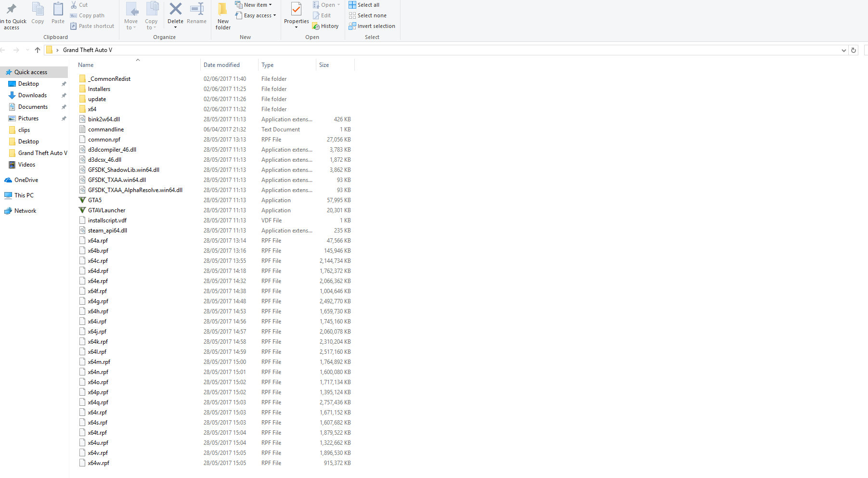Open address bar history dropdown arrow

(844, 50)
